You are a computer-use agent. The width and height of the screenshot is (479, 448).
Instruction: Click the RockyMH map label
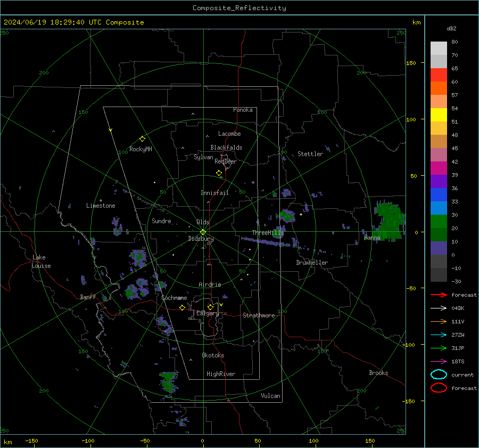[x=141, y=149]
